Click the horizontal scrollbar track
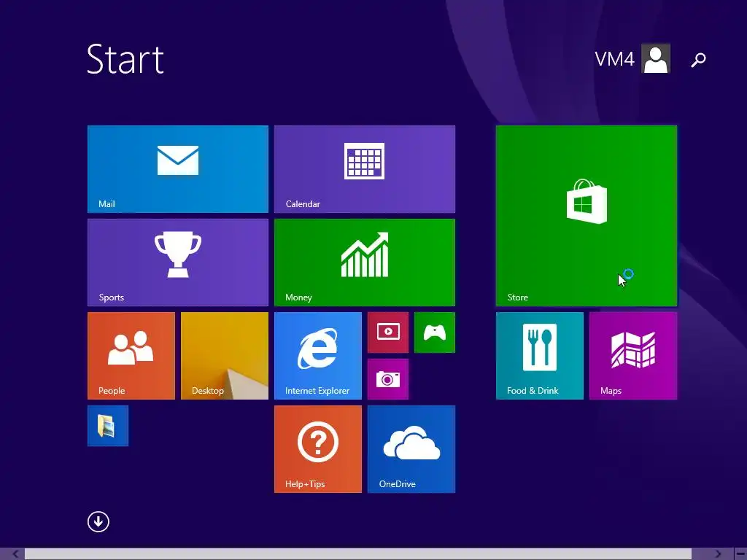The width and height of the screenshot is (747, 560). (357, 554)
